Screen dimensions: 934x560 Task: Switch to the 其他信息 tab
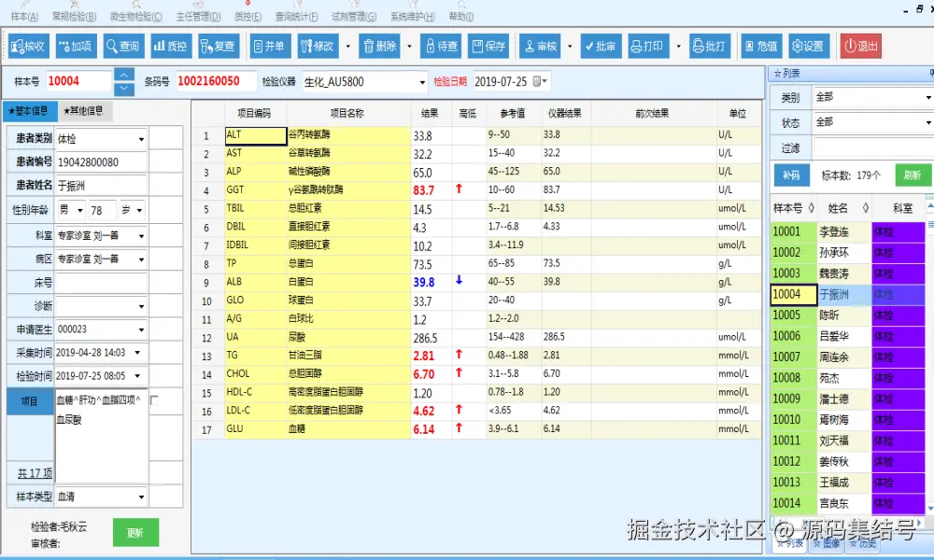tap(84, 110)
